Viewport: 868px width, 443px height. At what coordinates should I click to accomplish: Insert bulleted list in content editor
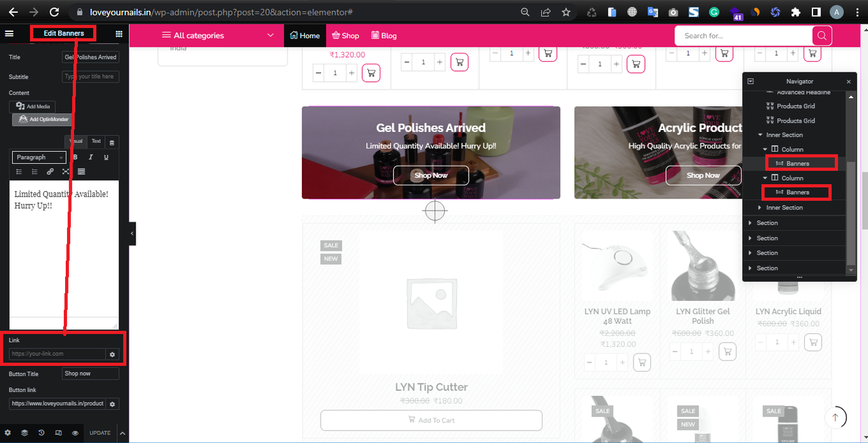point(19,171)
